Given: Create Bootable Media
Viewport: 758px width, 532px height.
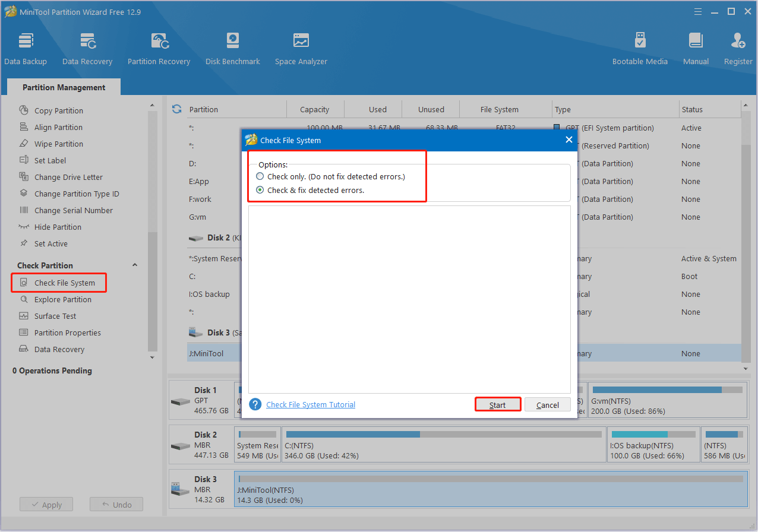Looking at the screenshot, I should (640, 49).
